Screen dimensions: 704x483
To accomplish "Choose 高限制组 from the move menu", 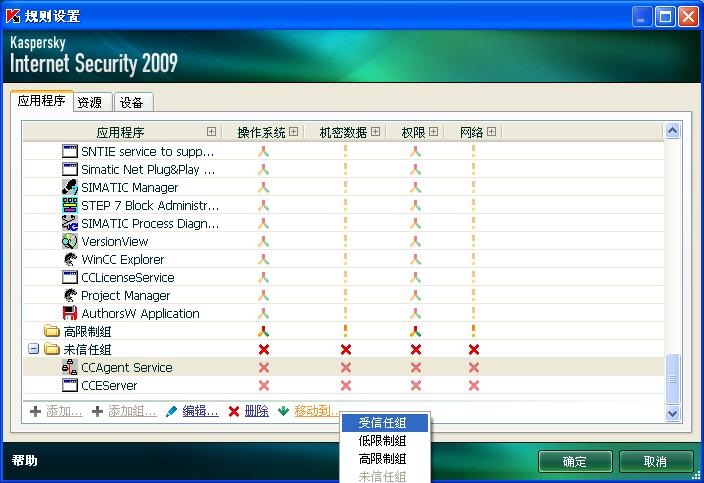I will point(386,459).
